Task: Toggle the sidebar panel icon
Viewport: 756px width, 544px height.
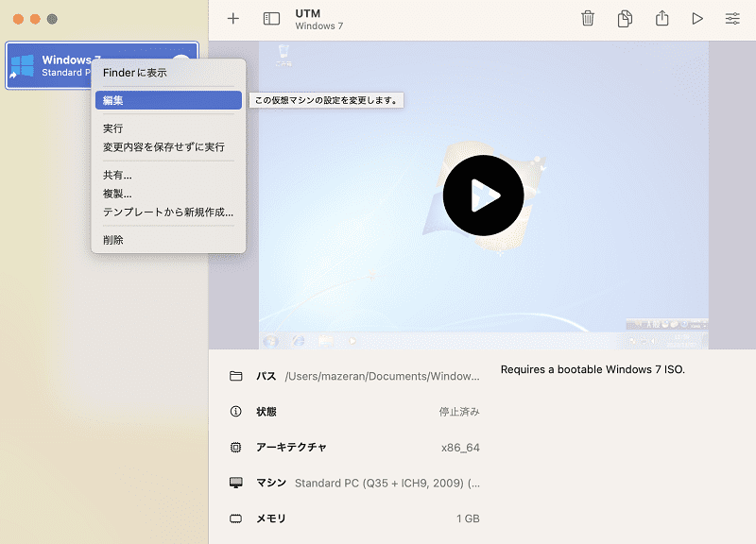Action: [x=271, y=19]
